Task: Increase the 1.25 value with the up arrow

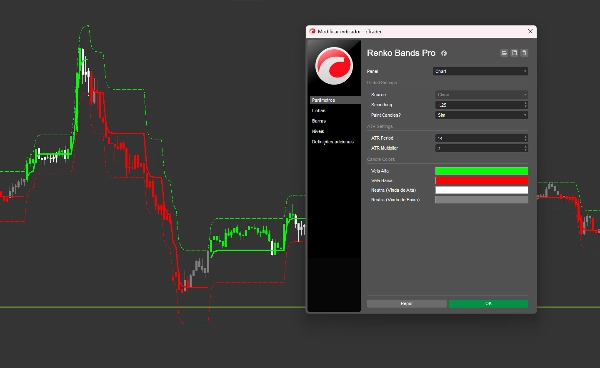Action: coord(525,103)
